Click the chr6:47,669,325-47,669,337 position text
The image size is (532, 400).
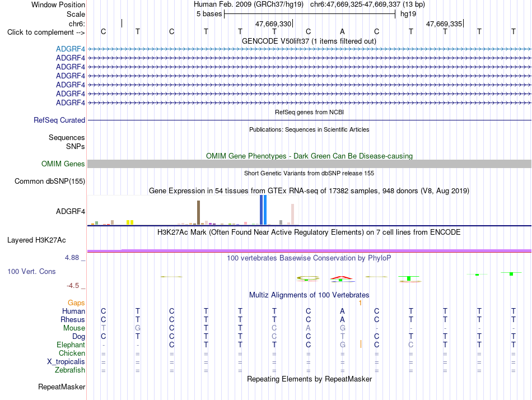tap(367, 4)
